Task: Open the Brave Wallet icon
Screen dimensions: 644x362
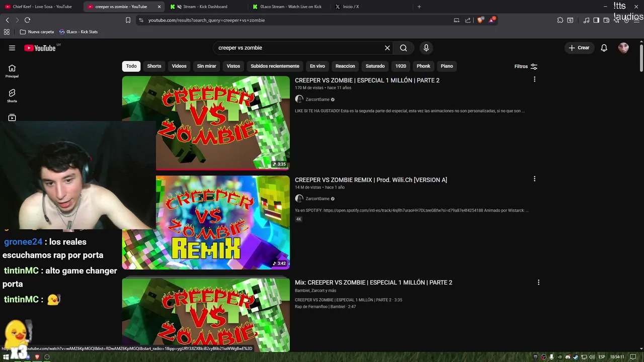Action: (606, 20)
